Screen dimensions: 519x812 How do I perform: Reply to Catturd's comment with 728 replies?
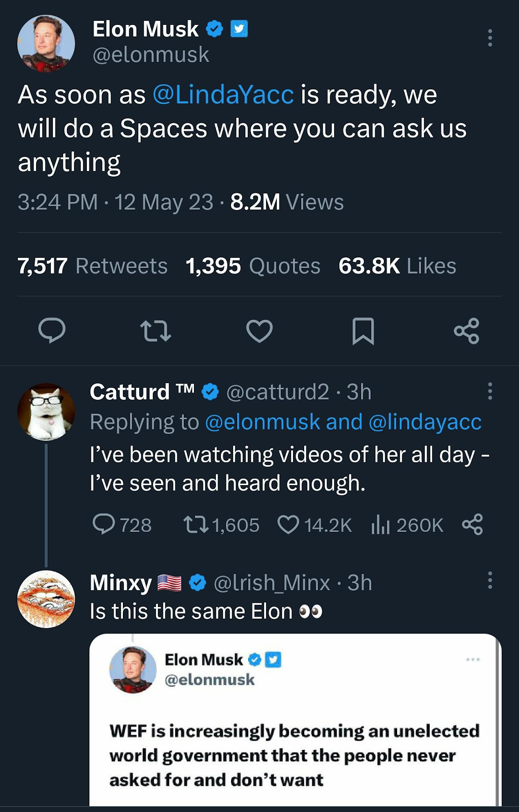122,525
